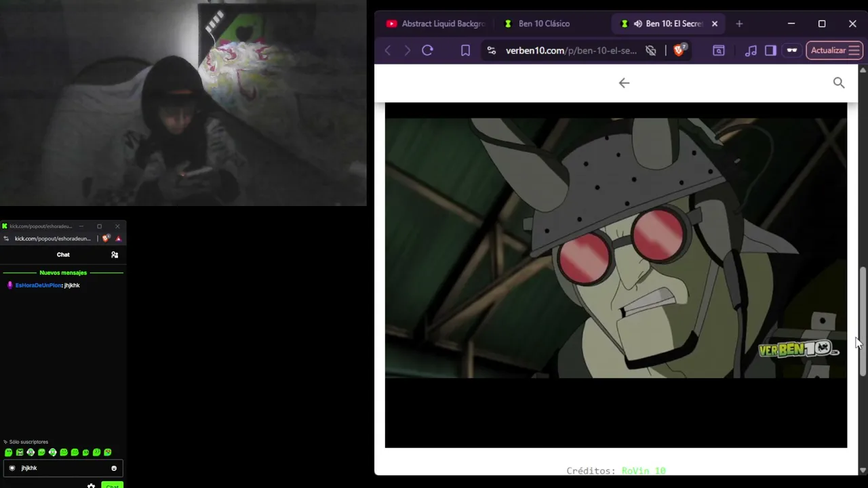Click the scroll-down arrow of the page scrollbar
The width and height of the screenshot is (868, 488).
pyautogui.click(x=863, y=470)
